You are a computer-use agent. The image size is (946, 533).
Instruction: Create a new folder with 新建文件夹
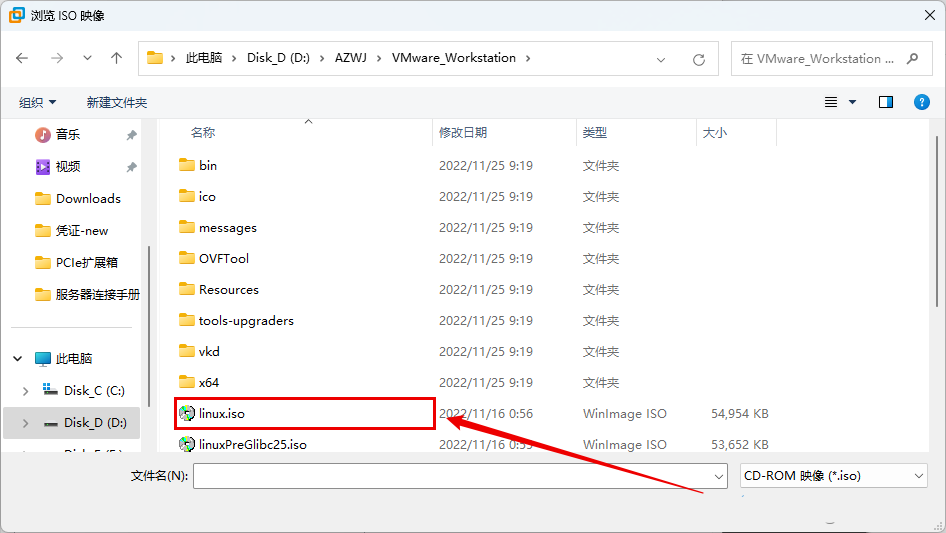click(x=117, y=103)
